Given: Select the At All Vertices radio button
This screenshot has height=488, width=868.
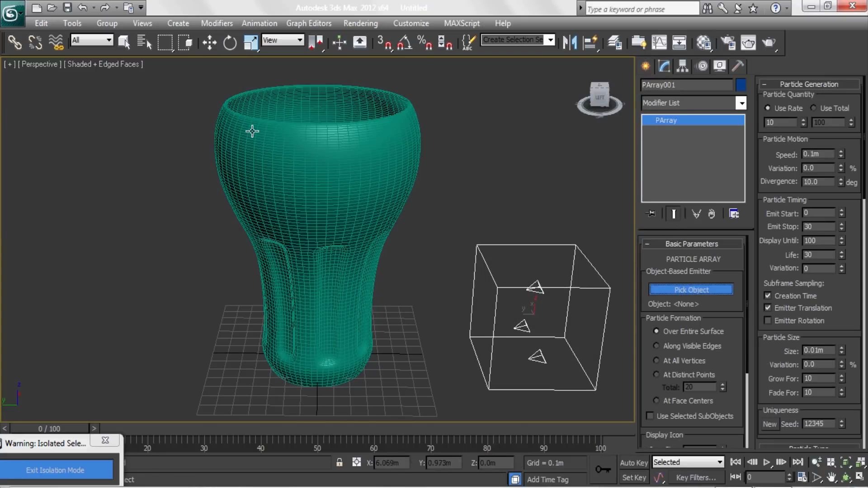Looking at the screenshot, I should pos(656,361).
